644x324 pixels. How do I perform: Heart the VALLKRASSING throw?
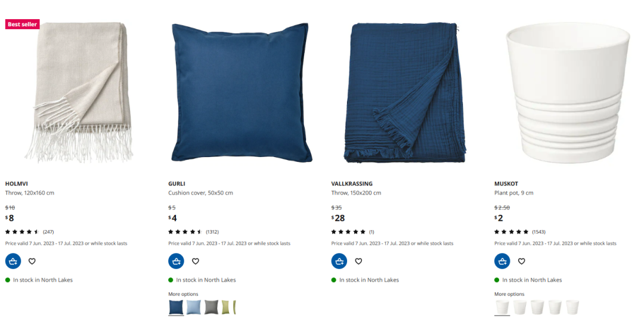click(x=358, y=261)
